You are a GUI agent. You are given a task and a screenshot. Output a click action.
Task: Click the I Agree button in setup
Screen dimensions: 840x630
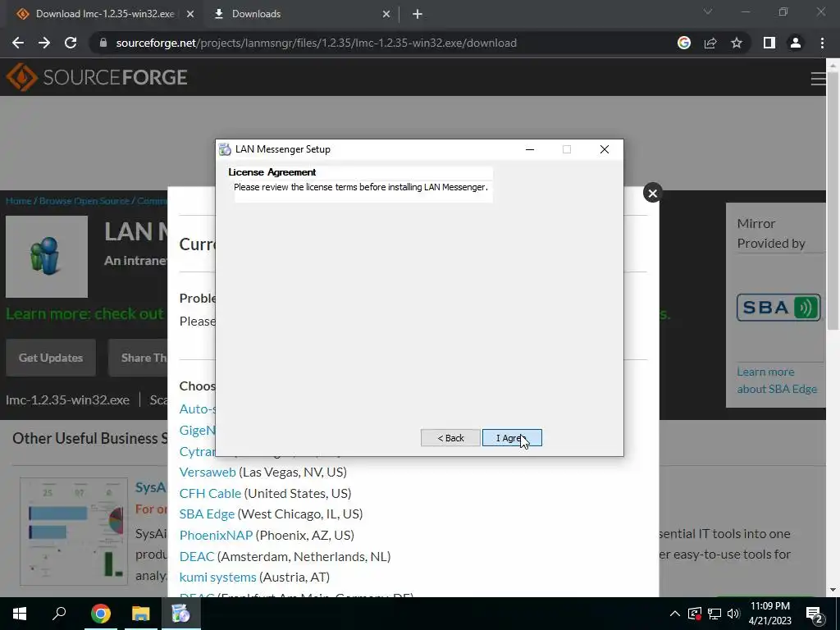point(512,438)
